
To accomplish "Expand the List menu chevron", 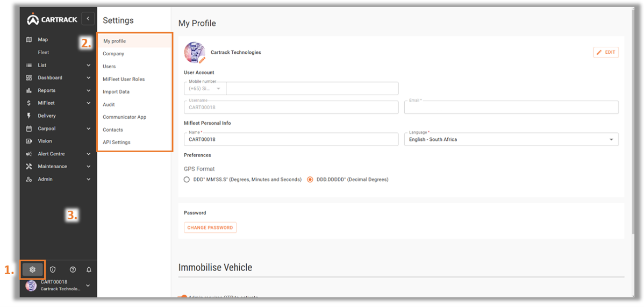I will (88, 66).
